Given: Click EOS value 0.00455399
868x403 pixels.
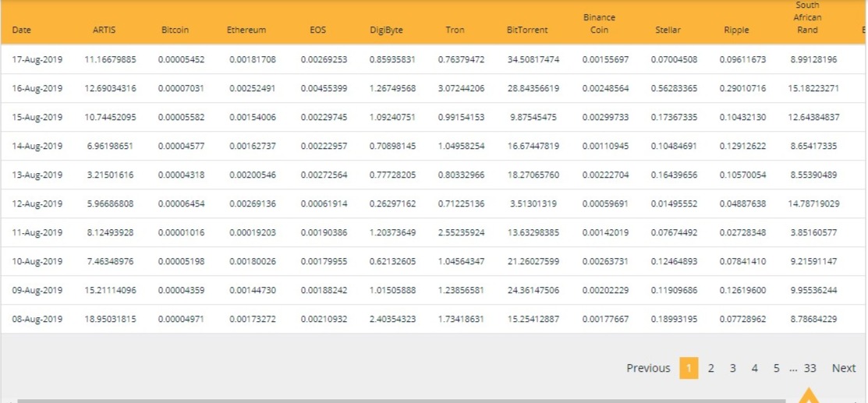Looking at the screenshot, I should (x=324, y=88).
